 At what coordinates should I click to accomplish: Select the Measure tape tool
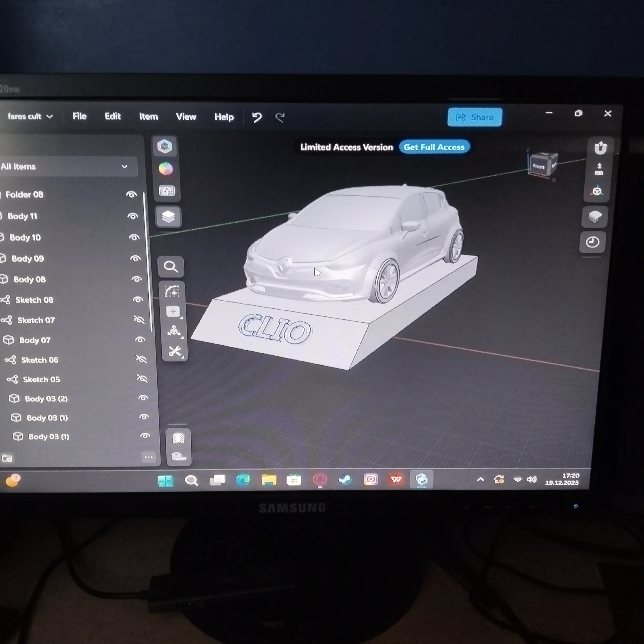click(179, 456)
